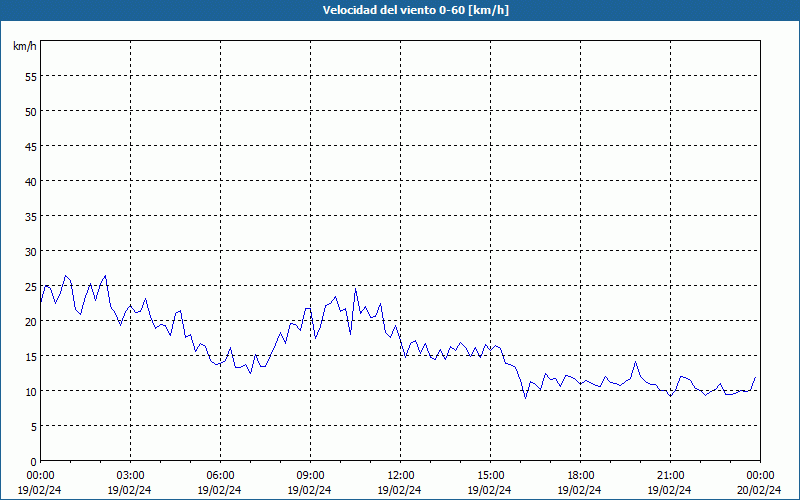800x500 pixels.
Task: Click the y-axis value '55'
Action: (x=31, y=77)
